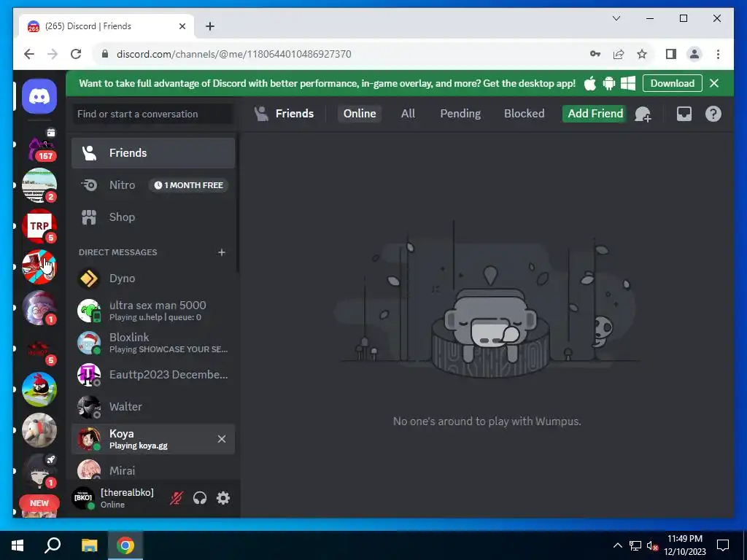The image size is (747, 560).
Task: Open User Settings gear
Action: pyautogui.click(x=223, y=498)
